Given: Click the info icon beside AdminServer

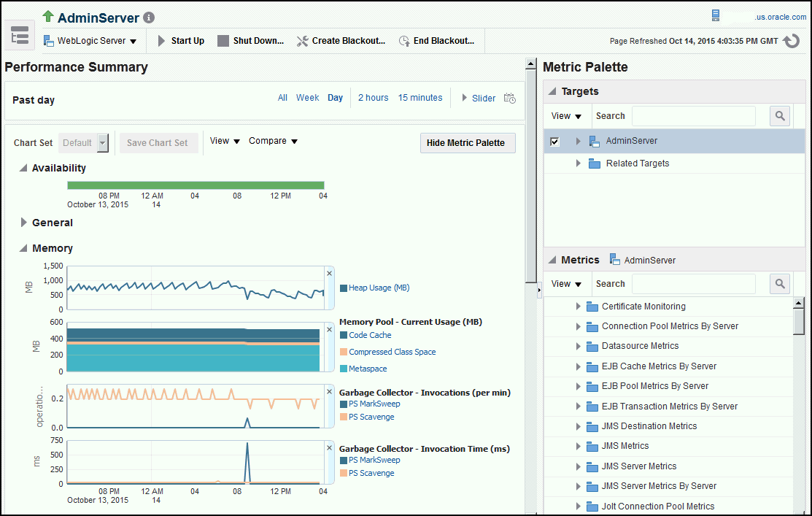Looking at the screenshot, I should tap(150, 17).
